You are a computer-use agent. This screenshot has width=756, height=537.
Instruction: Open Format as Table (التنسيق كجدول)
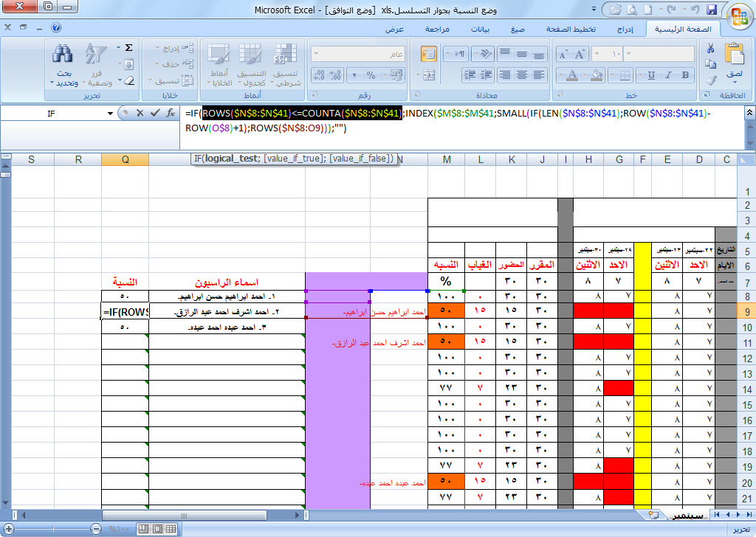(x=251, y=65)
